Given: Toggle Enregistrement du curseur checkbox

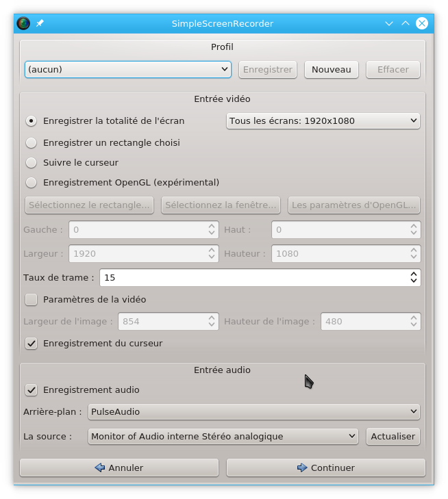Looking at the screenshot, I should click(x=32, y=344).
